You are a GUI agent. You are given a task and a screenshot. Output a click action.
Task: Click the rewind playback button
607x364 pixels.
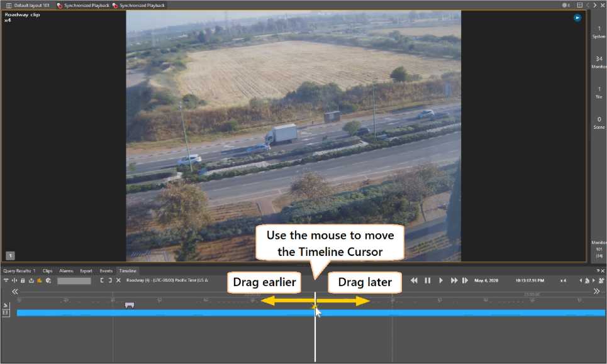click(414, 280)
